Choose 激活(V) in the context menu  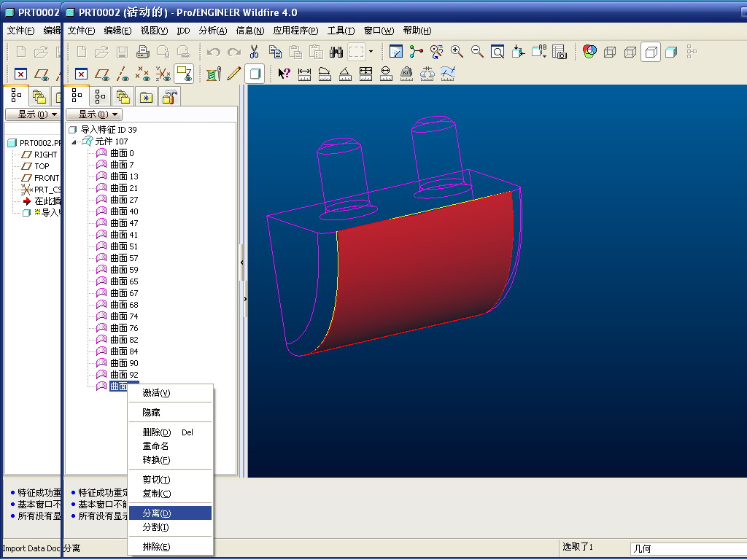tap(170, 393)
